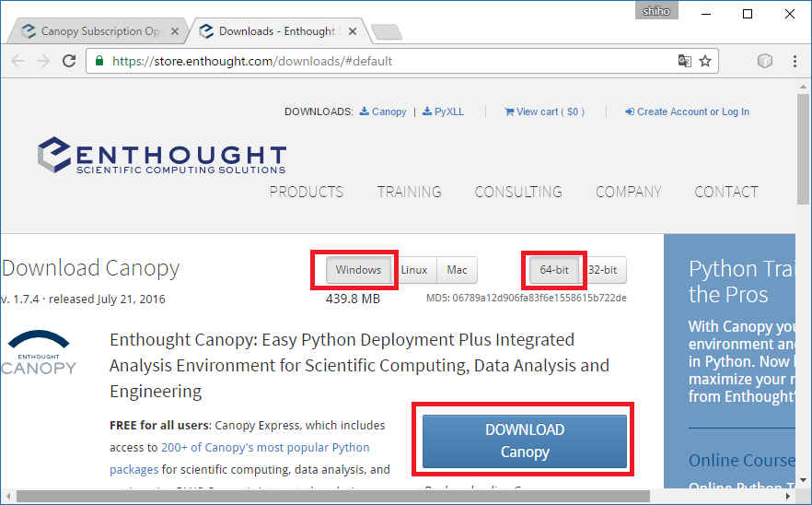Reload the page with refresh icon
This screenshot has height=505, width=812.
coord(69,61)
